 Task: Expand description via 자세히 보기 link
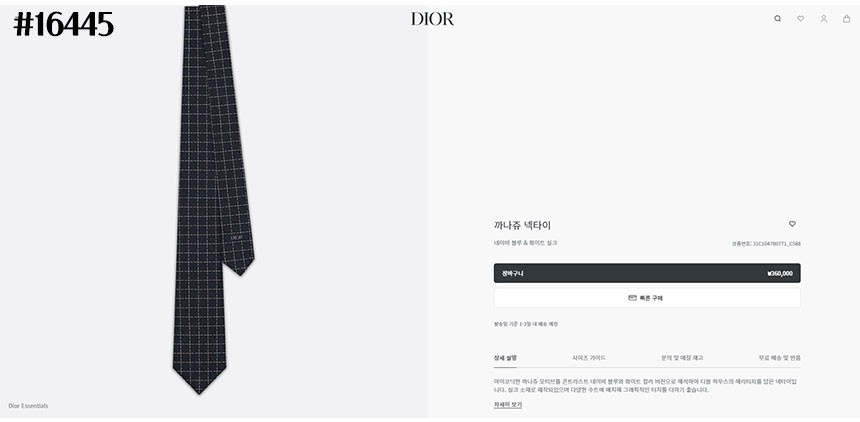(507, 404)
